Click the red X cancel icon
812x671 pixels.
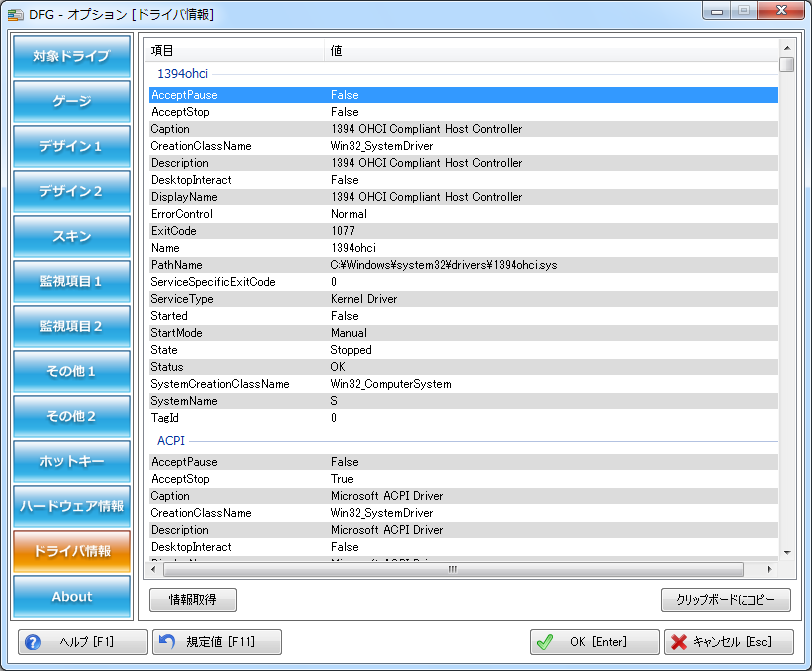pyautogui.click(x=679, y=642)
